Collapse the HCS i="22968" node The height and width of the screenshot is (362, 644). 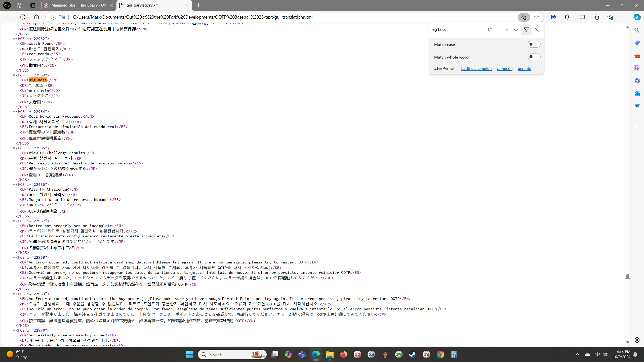(14, 257)
